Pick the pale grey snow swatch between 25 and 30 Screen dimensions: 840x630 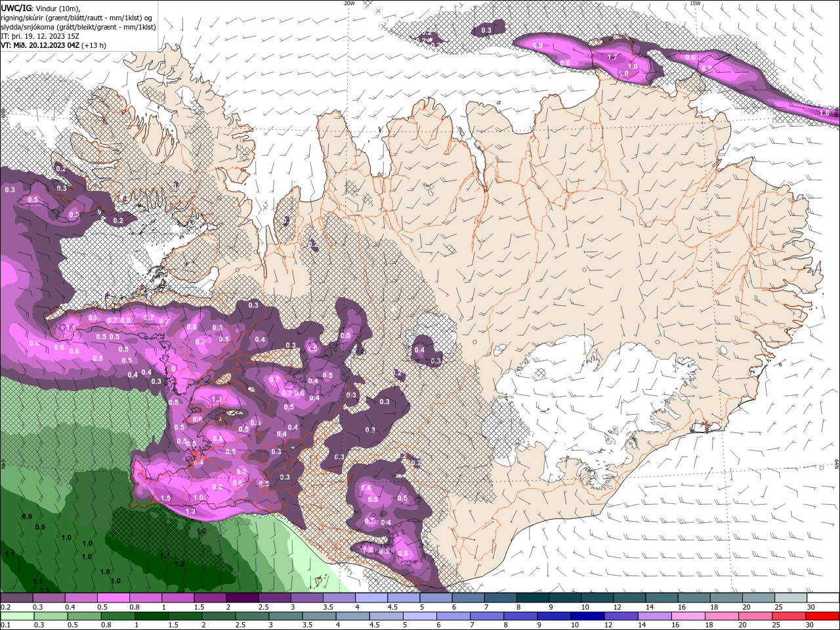pos(790,598)
